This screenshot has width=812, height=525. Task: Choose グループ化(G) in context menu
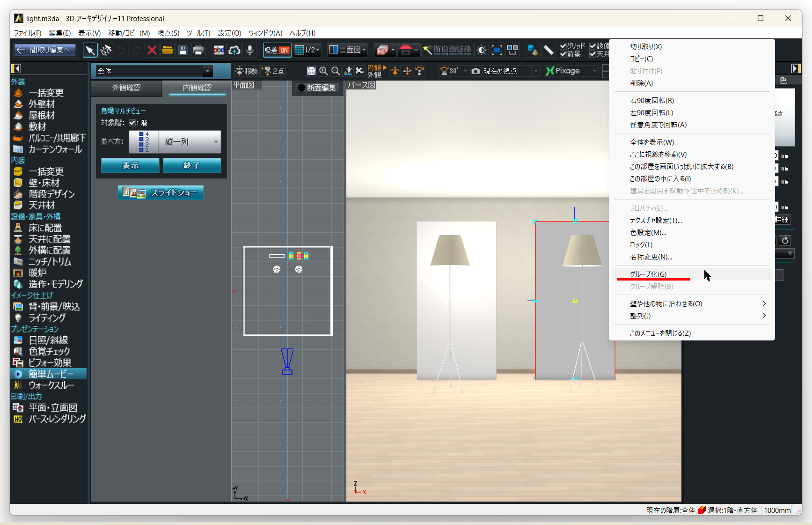coord(648,274)
